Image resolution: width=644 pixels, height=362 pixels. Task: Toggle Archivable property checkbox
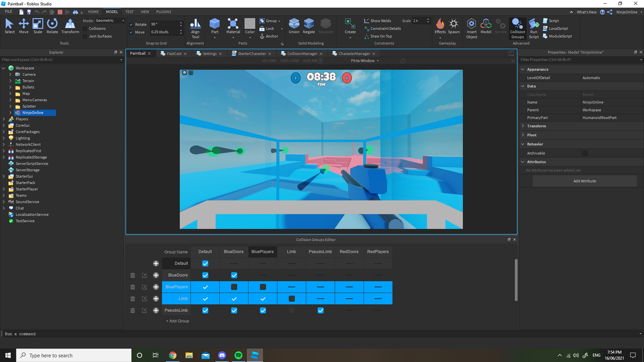[x=585, y=153]
